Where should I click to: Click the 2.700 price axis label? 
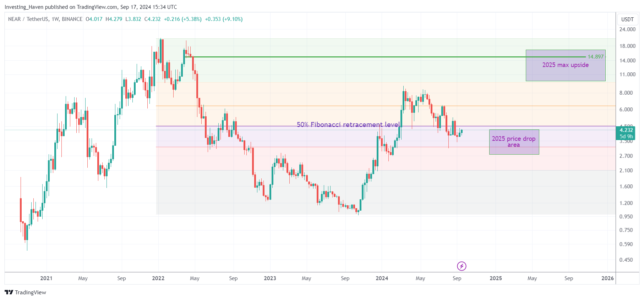[626, 156]
